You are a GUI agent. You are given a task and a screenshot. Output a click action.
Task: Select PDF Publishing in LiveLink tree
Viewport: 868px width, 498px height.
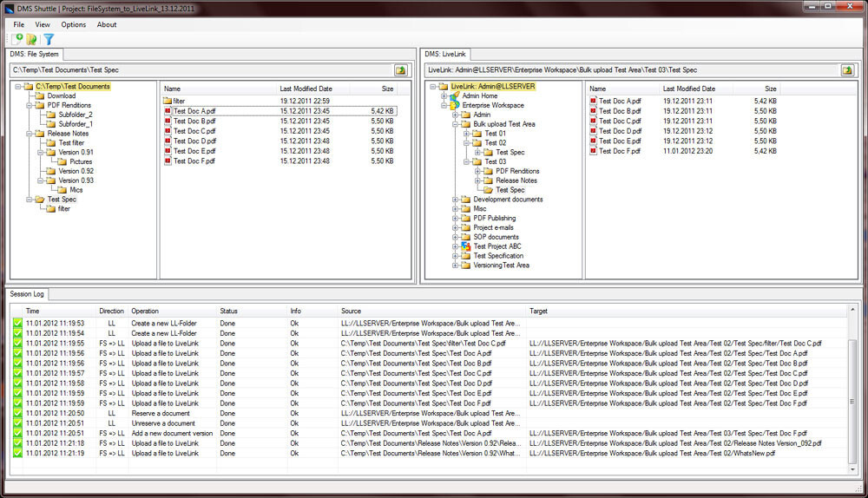(495, 218)
